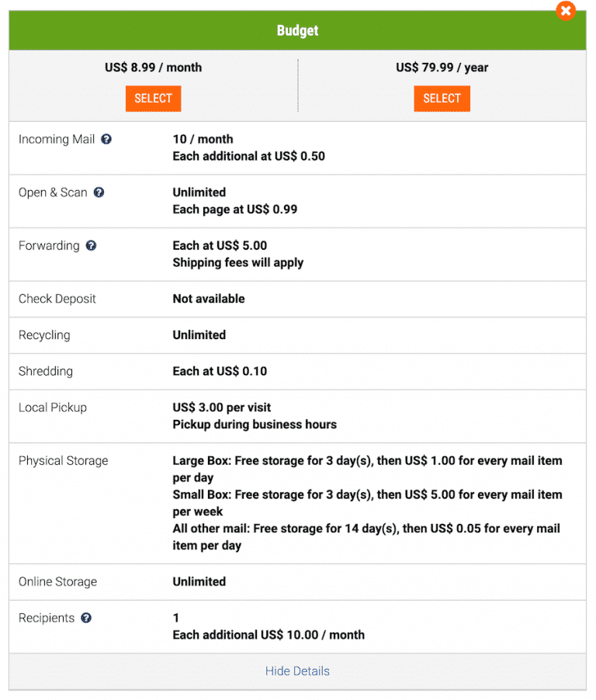Click the Physical Storage row label
The image size is (596, 700).
coord(64,461)
